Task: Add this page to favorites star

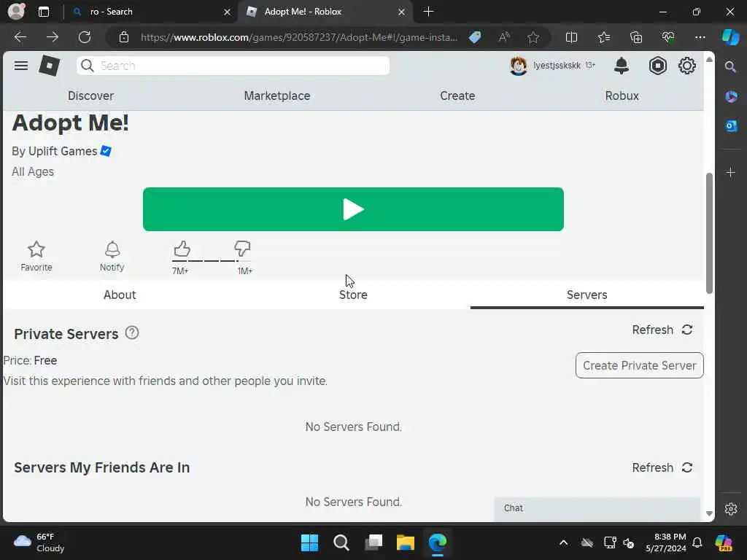Action: tap(533, 37)
